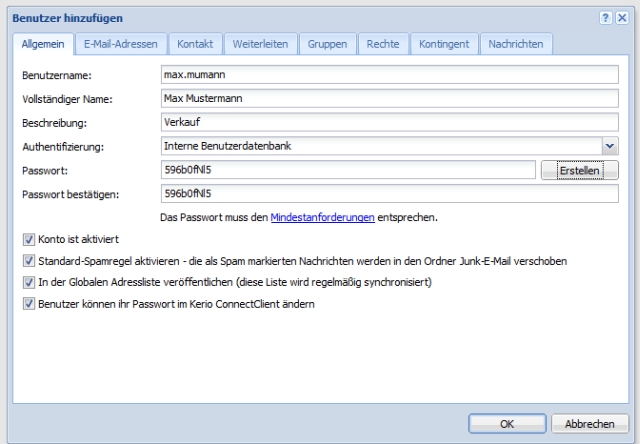The image size is (640, 444).
Task: Disable the Standard-Spamregel aktivieren checkbox
Action: [28, 261]
